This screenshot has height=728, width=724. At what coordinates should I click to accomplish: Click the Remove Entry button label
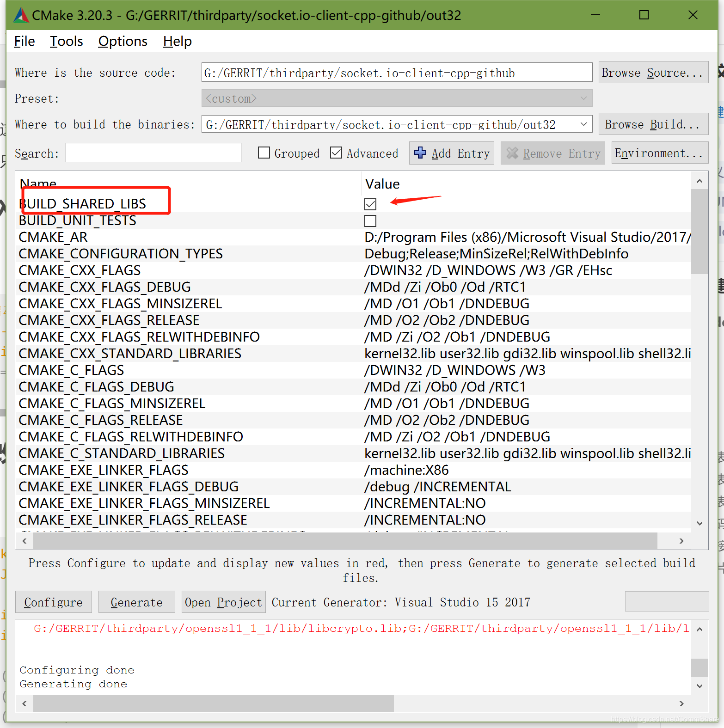(562, 153)
